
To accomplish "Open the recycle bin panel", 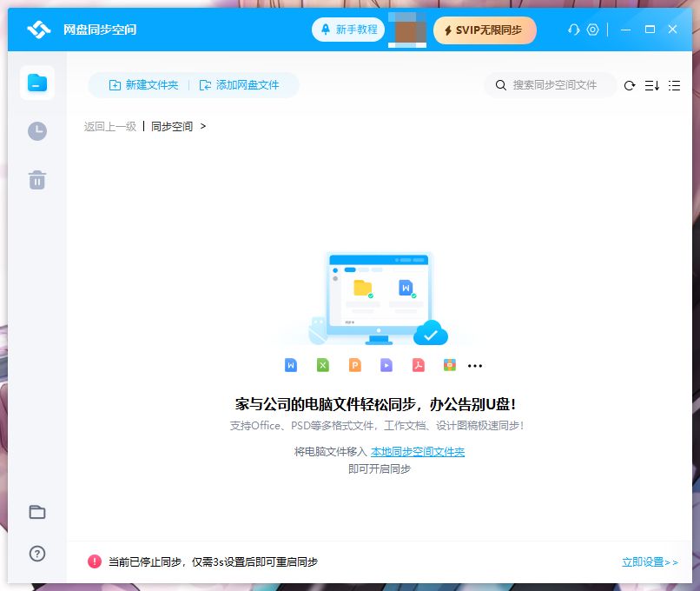I will tap(36, 180).
